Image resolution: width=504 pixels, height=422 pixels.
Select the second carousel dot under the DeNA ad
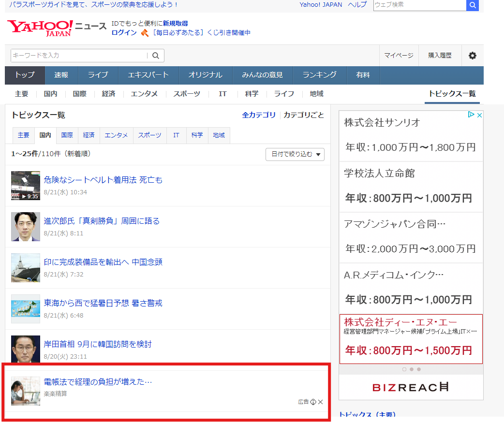(411, 369)
